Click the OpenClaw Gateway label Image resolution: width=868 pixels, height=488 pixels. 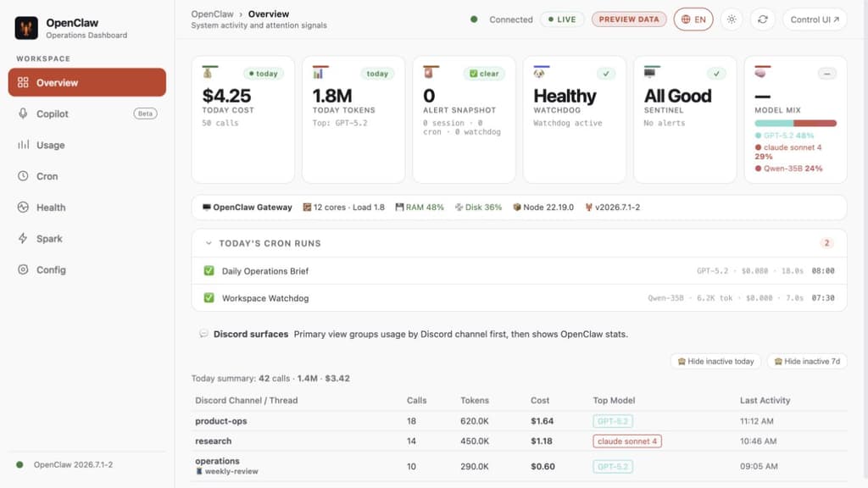247,207
